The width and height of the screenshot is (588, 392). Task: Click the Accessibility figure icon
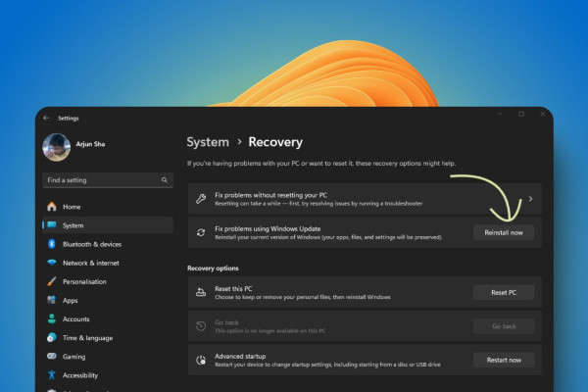52,374
